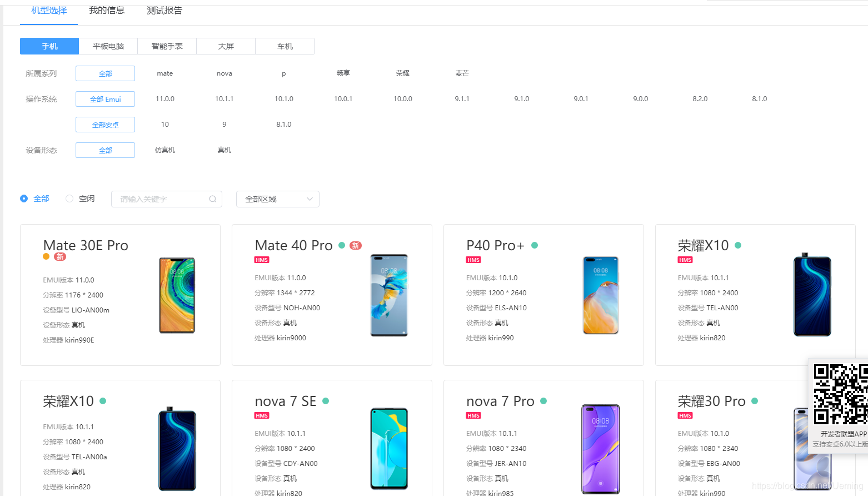This screenshot has width=868, height=496.
Task: Switch to the 我的信息 tab
Action: [107, 11]
